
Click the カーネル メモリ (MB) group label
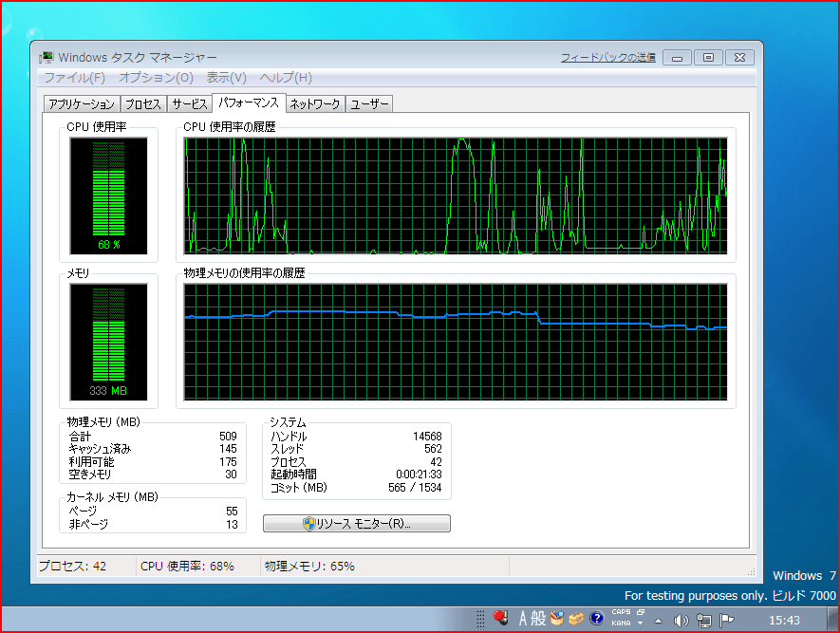(113, 497)
